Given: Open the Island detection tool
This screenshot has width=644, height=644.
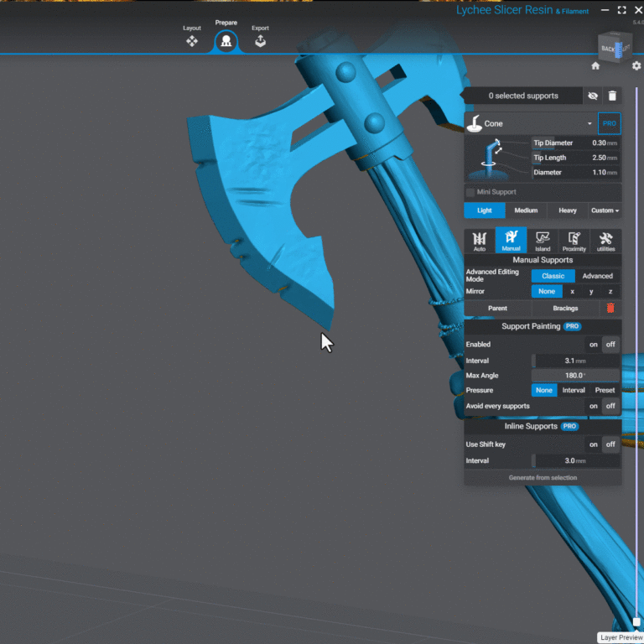Looking at the screenshot, I should [543, 241].
